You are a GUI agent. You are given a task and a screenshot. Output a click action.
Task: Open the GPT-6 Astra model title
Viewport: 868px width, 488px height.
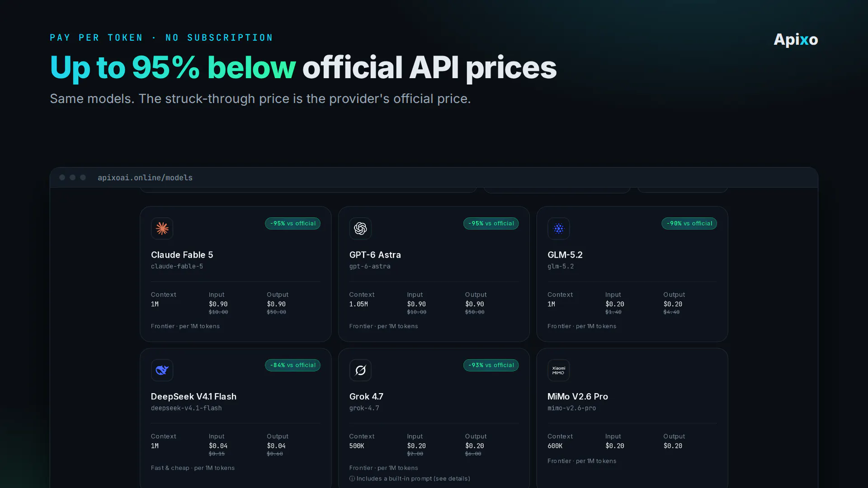point(375,255)
